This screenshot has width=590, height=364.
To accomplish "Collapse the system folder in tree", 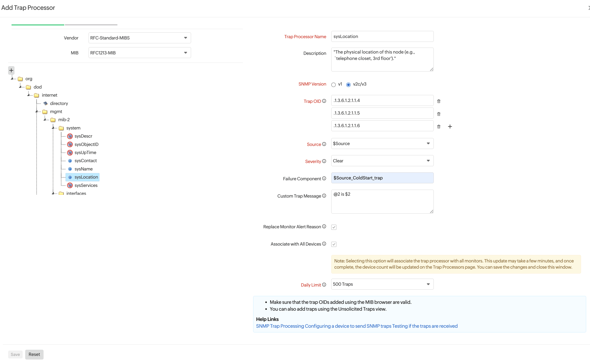I will [x=53, y=128].
